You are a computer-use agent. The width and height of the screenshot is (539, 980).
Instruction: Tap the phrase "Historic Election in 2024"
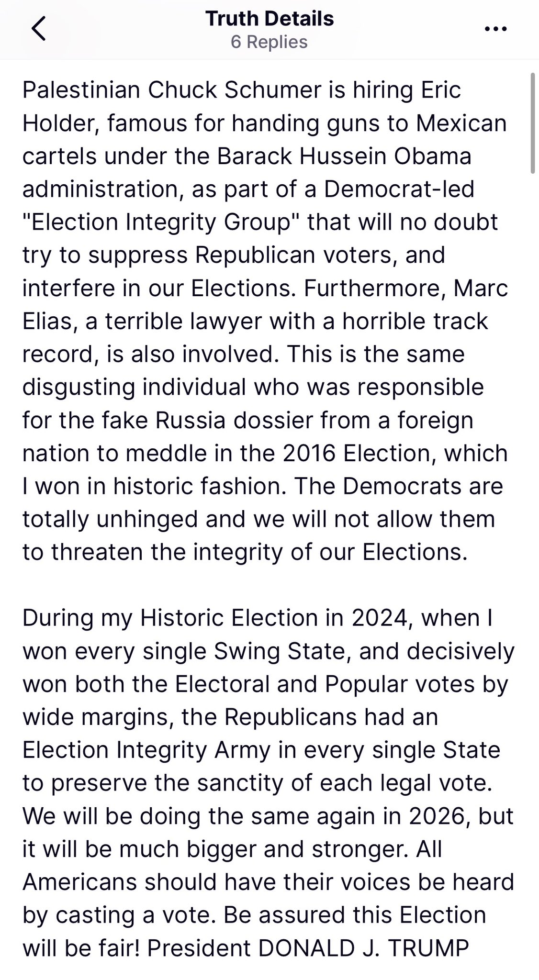274,618
